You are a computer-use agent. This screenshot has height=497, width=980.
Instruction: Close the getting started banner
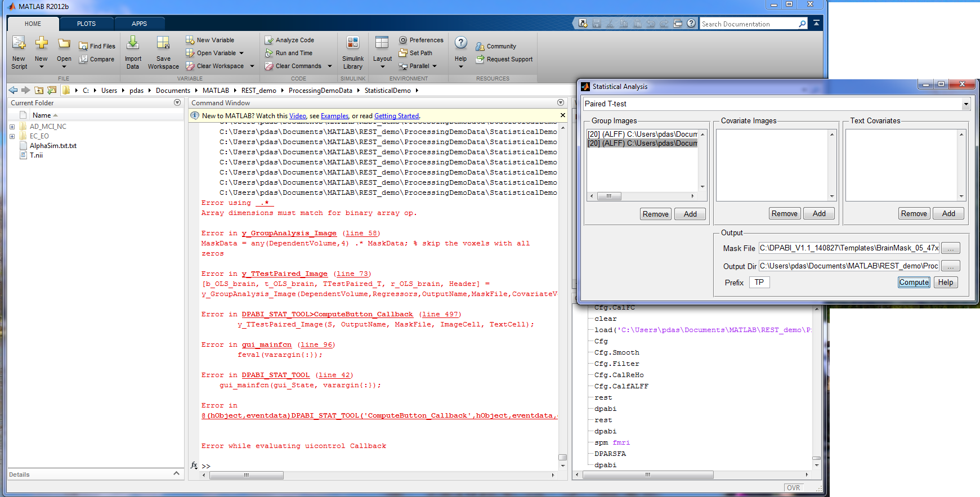tap(562, 115)
